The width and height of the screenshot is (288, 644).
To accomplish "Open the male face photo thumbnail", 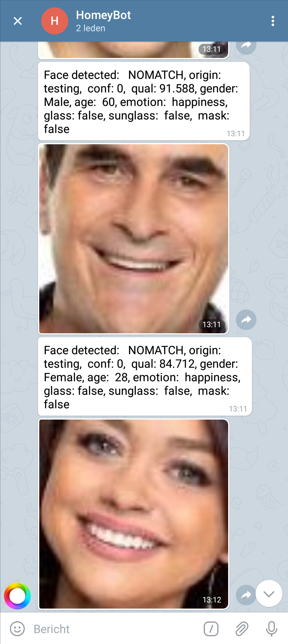I will 134,239.
